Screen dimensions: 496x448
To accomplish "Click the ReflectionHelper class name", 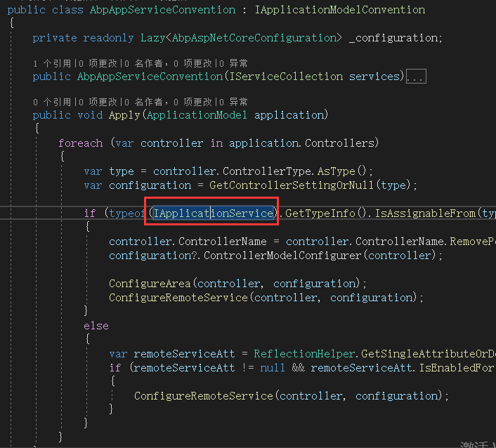I will click(x=304, y=354).
